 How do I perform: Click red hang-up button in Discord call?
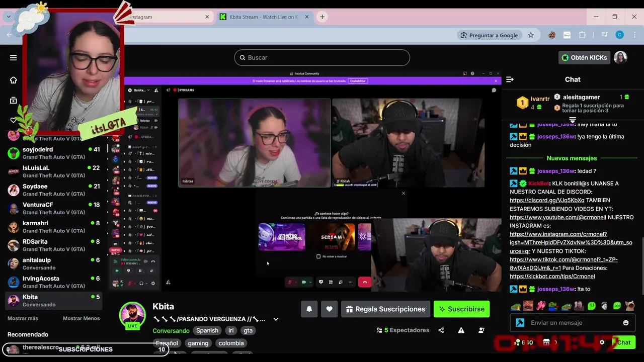click(365, 282)
